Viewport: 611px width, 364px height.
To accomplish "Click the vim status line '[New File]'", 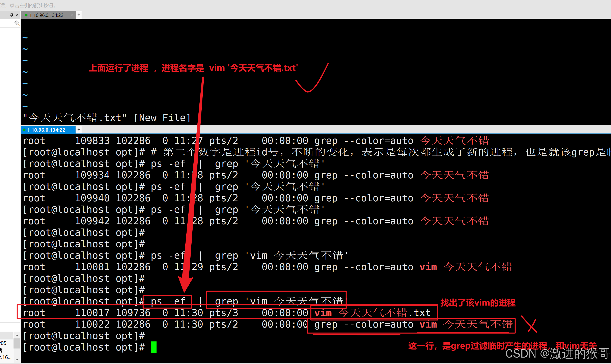I will click(x=162, y=118).
